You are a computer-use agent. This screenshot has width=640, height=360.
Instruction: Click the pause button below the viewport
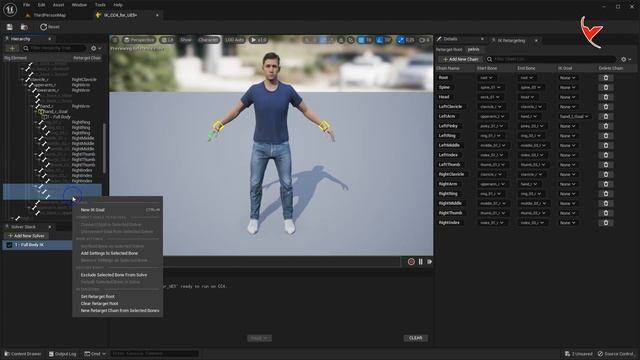420,262
